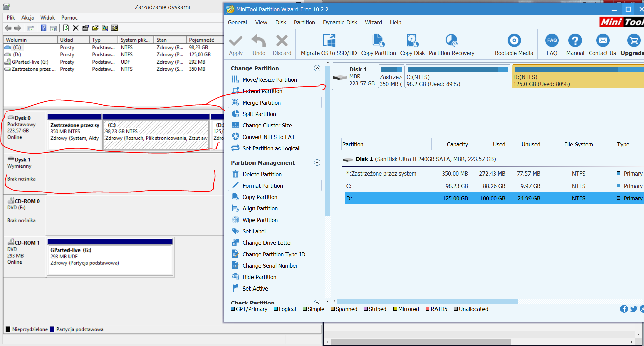The height and width of the screenshot is (346, 644).
Task: Choose Move/Resize Partition in sidebar
Action: pos(270,80)
